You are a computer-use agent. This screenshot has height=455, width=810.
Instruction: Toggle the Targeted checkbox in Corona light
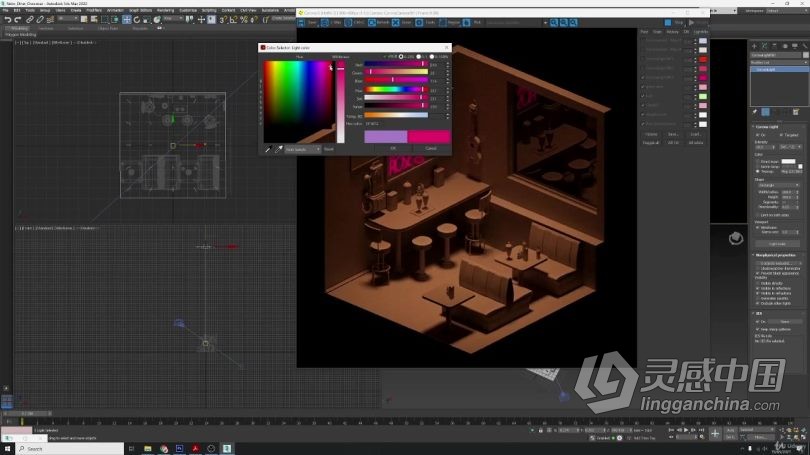pos(781,135)
